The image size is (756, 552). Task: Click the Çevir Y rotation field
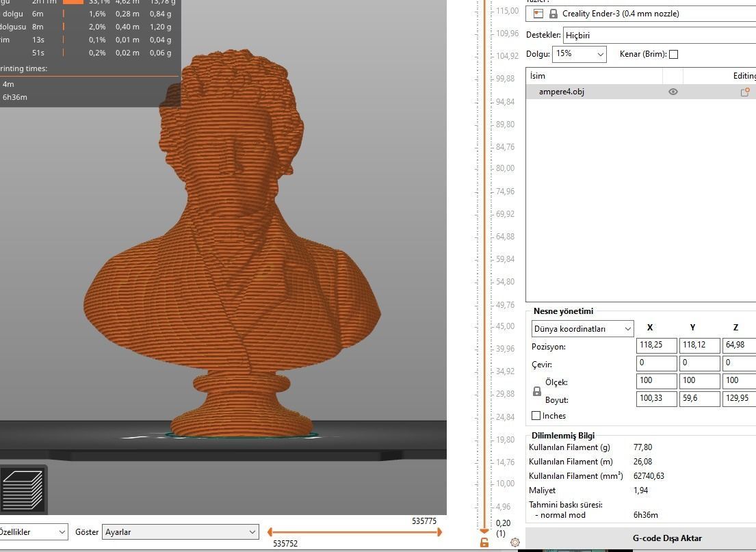[699, 363]
